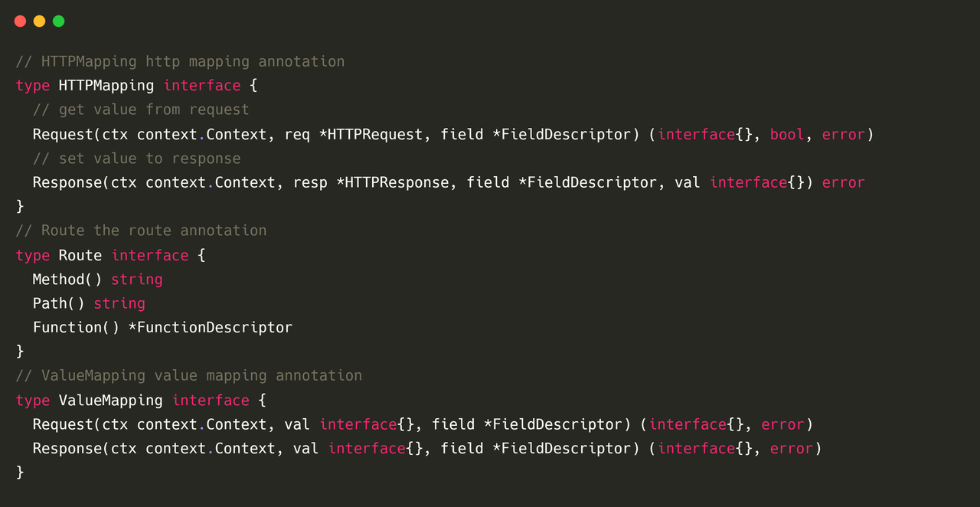Click the bool keyword in the Request signature
The width and height of the screenshot is (980, 507).
(787, 135)
